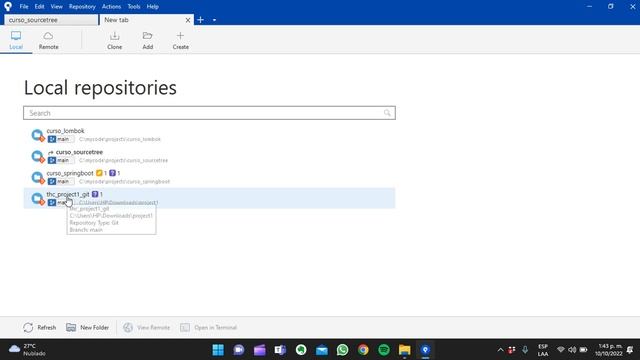Click the Refresh button
The height and width of the screenshot is (360, 640).
pyautogui.click(x=40, y=327)
